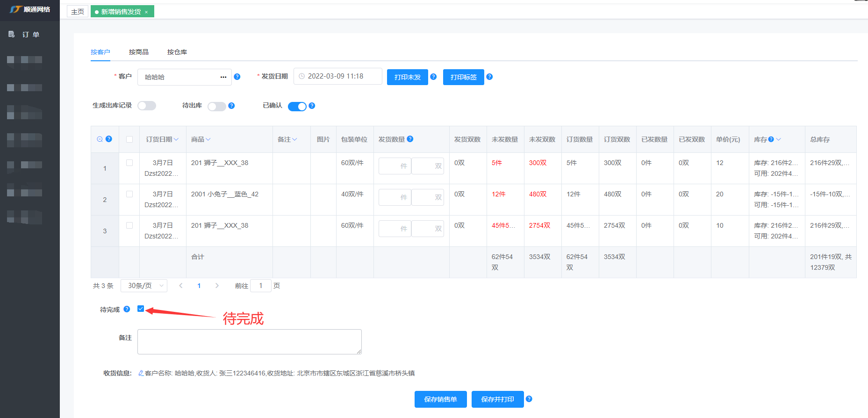Open the 30条/页 page size dropdown
This screenshot has width=868, height=418.
coord(144,286)
